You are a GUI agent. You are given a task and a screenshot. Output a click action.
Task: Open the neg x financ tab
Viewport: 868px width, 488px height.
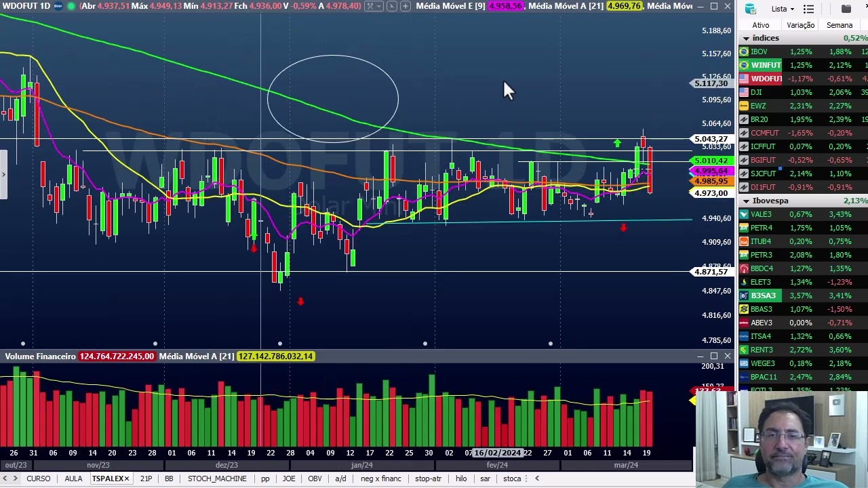[381, 479]
